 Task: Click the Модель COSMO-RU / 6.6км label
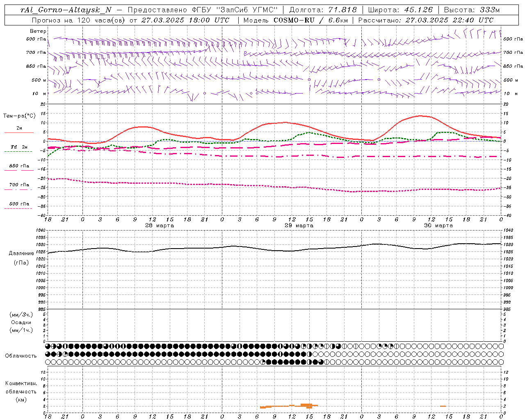point(295,20)
